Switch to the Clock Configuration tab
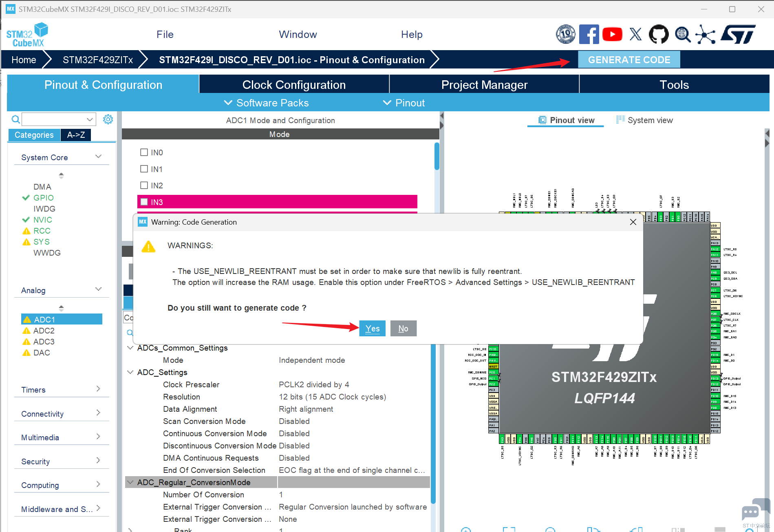The height and width of the screenshot is (532, 774). [294, 85]
